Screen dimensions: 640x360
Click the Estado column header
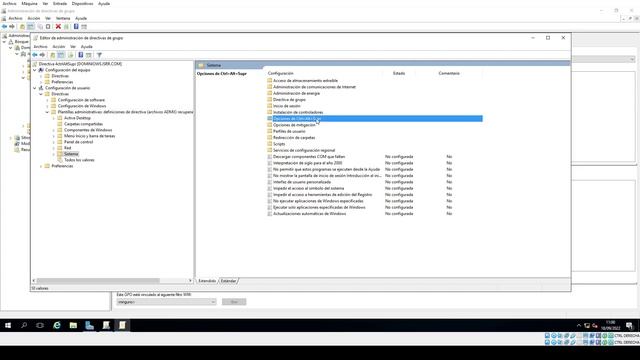[399, 73]
